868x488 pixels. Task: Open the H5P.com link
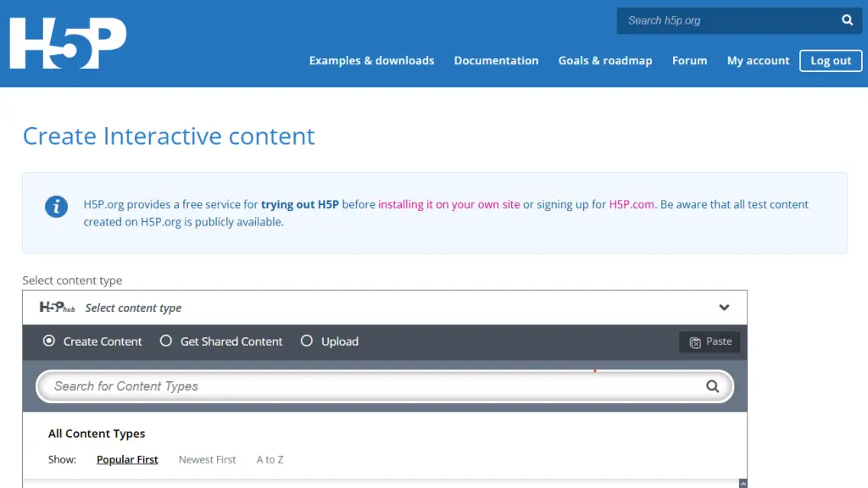pyautogui.click(x=632, y=204)
